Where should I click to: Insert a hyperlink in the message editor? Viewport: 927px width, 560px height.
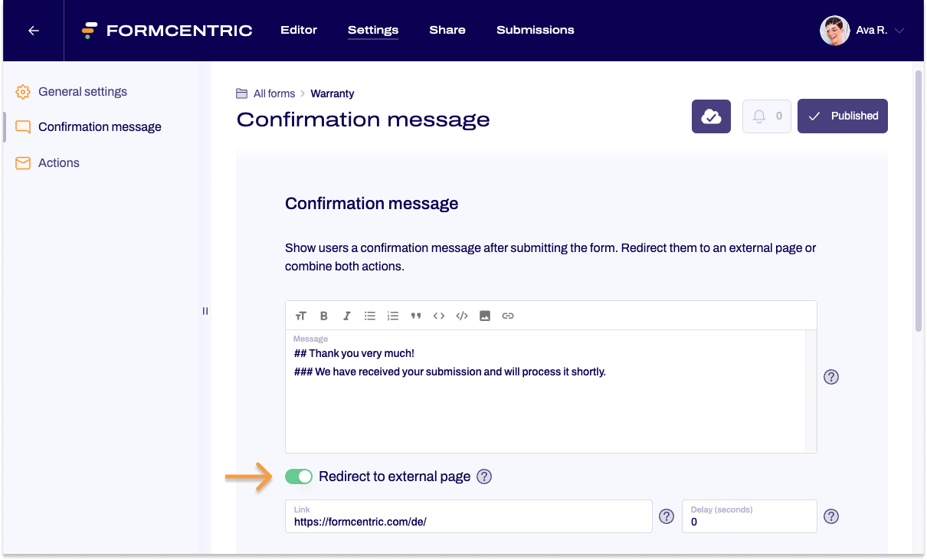(508, 315)
